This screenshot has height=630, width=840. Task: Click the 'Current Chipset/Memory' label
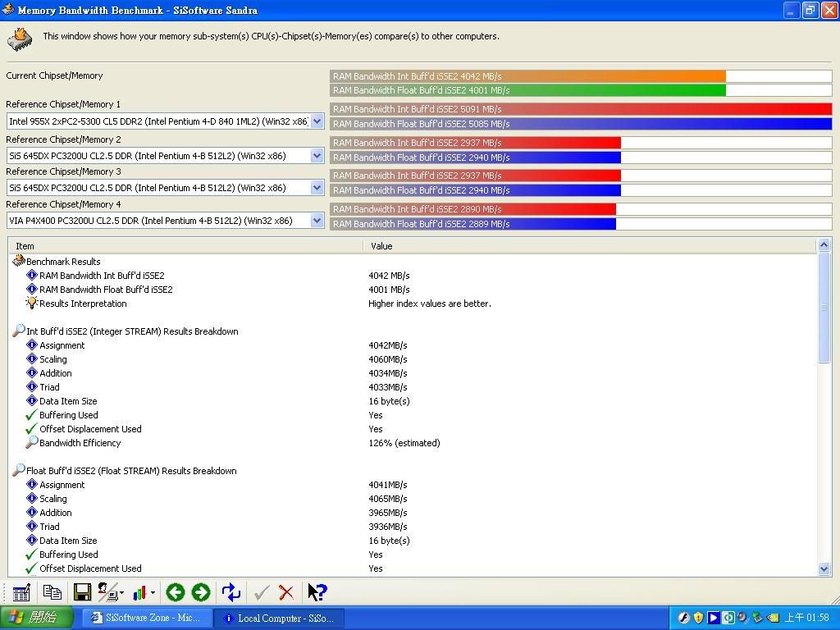tap(54, 75)
